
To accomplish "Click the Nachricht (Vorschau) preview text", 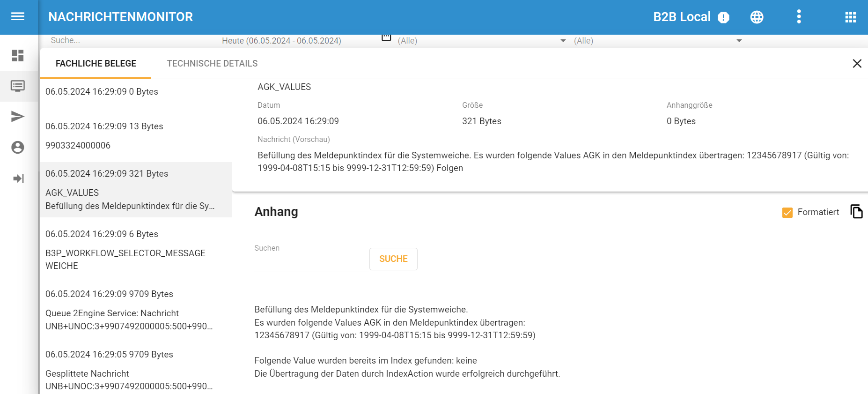I will tap(553, 162).
